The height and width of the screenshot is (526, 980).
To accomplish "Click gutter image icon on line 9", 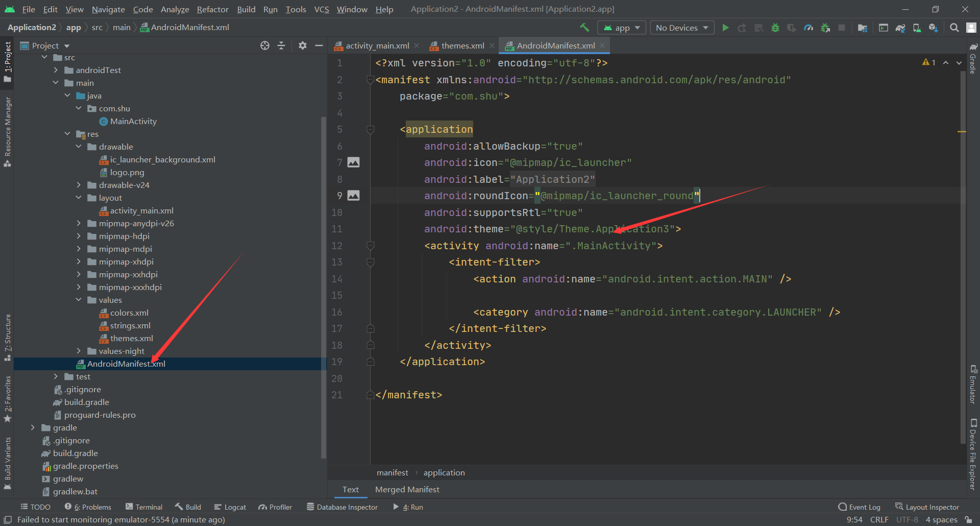I will [353, 196].
